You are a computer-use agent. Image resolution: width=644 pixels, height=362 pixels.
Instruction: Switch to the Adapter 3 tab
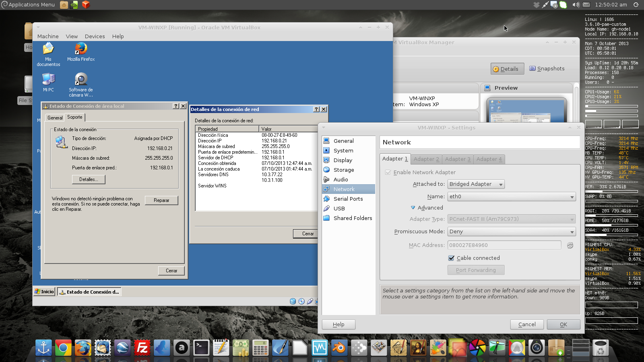(458, 159)
